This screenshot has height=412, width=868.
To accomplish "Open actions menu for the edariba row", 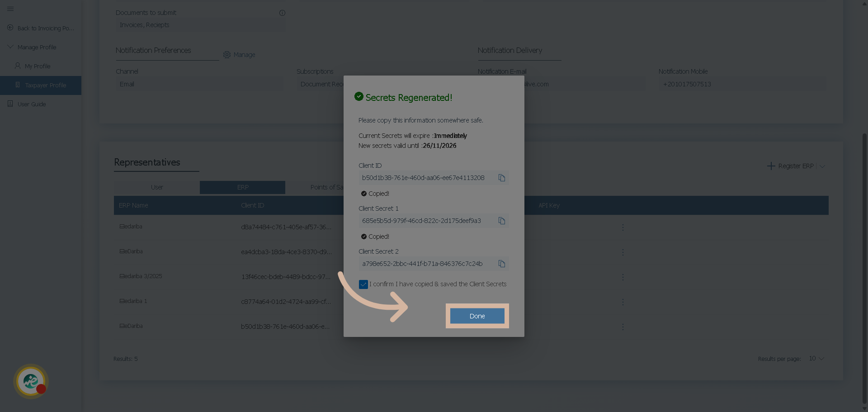I will pyautogui.click(x=623, y=227).
